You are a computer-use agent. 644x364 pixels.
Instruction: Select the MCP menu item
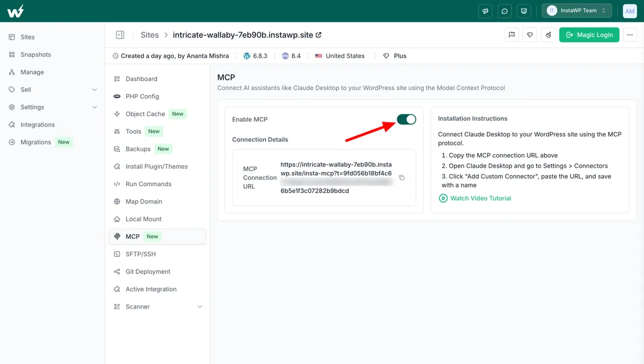pyautogui.click(x=157, y=237)
